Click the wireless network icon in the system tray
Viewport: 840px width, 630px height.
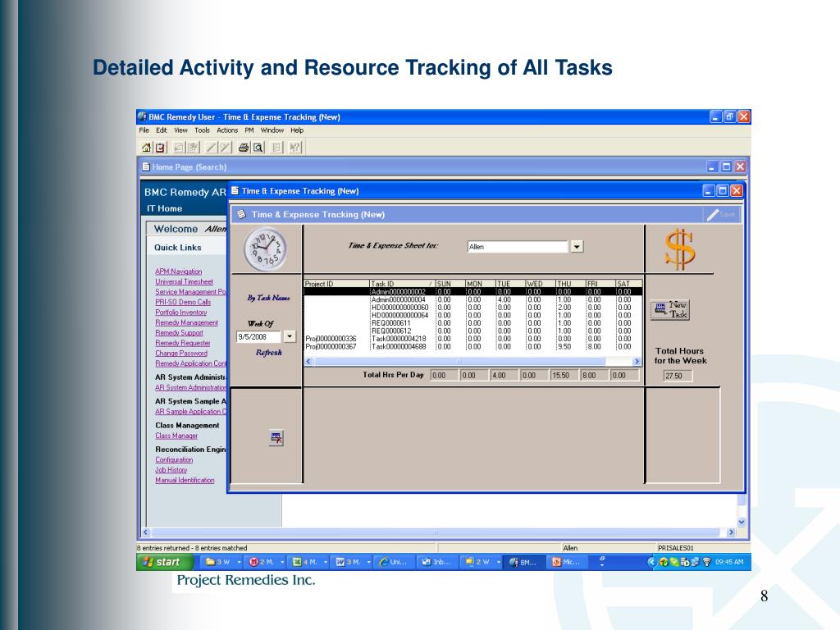click(706, 562)
